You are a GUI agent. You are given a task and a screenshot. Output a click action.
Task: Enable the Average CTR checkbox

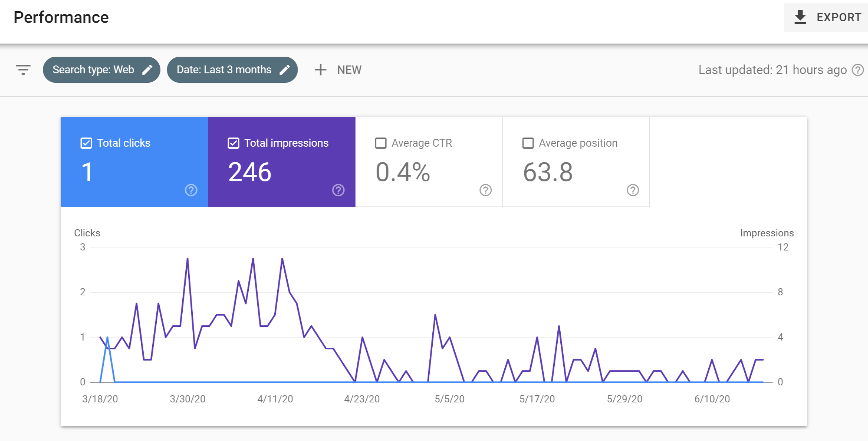(381, 143)
